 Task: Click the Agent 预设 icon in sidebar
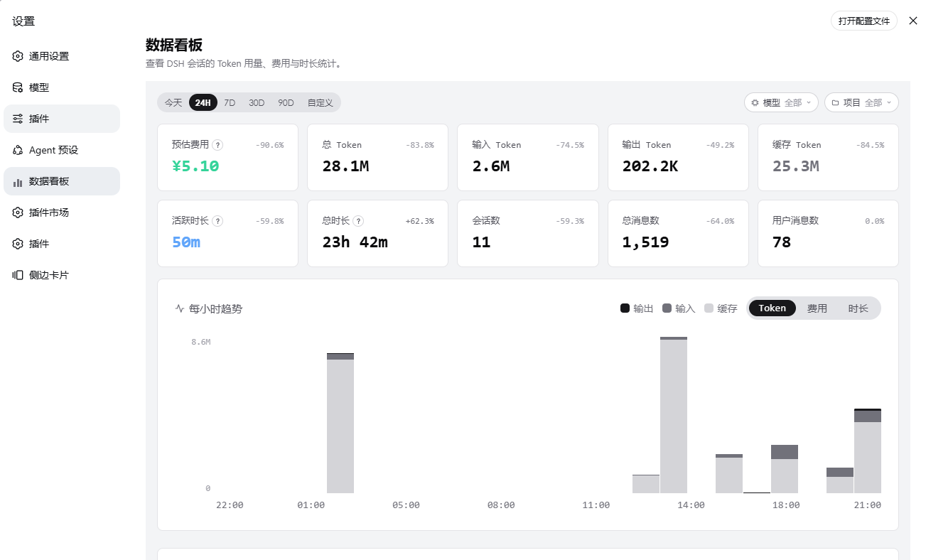pos(18,150)
